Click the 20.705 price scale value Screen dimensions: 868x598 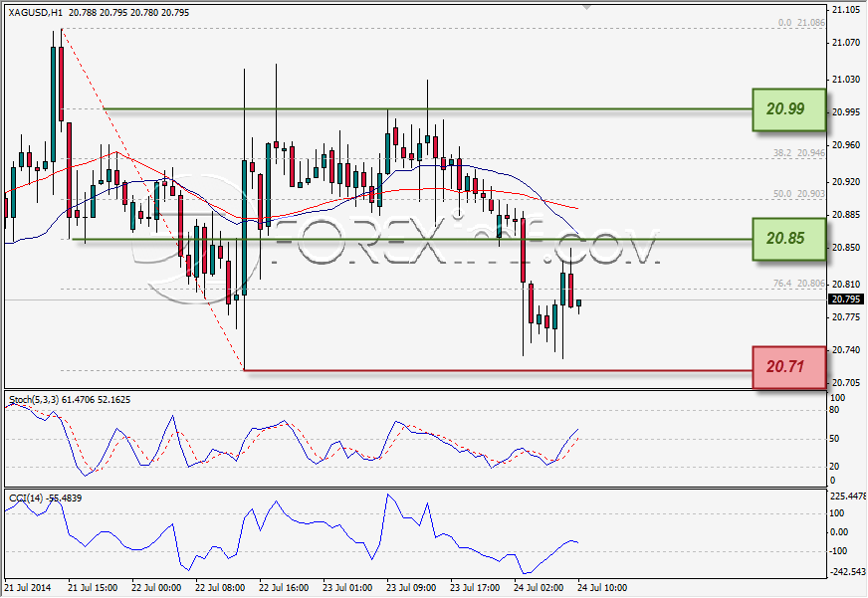[x=846, y=383]
